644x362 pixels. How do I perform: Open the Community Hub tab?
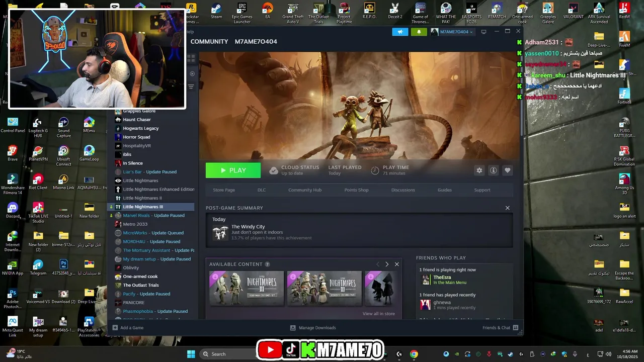click(x=305, y=190)
